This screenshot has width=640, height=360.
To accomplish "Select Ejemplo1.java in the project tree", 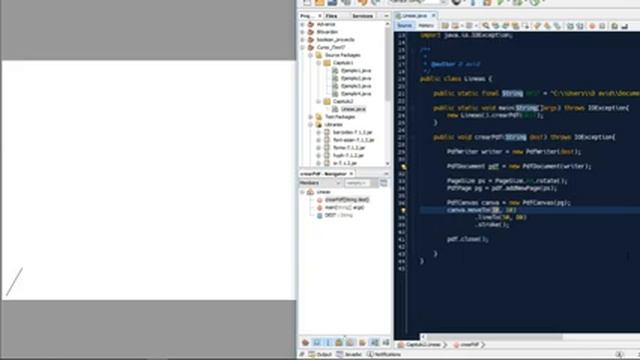I will pos(356,71).
